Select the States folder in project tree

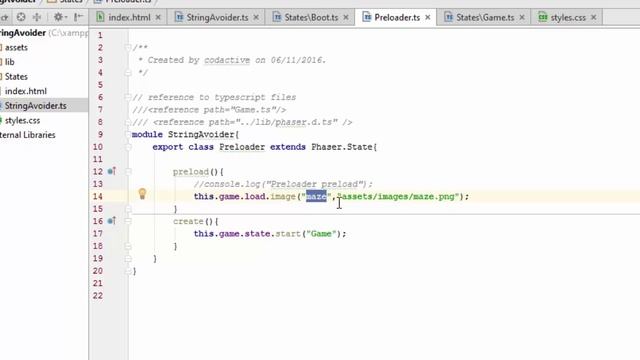[x=16, y=77]
